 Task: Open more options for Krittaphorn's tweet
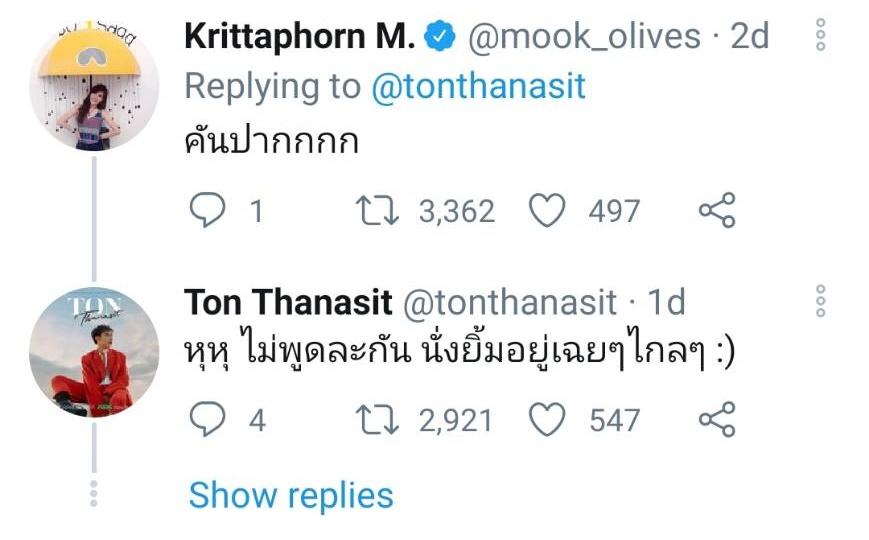[x=820, y=38]
